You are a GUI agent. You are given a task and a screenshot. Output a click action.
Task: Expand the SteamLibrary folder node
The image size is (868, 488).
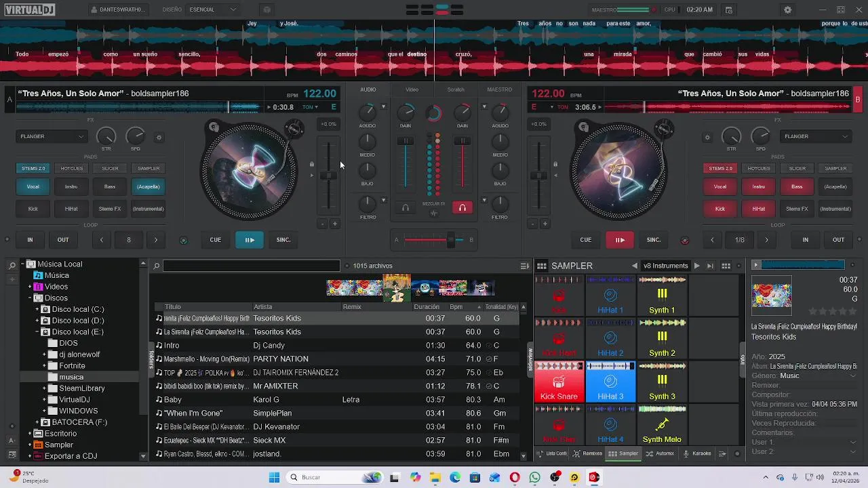coord(45,388)
